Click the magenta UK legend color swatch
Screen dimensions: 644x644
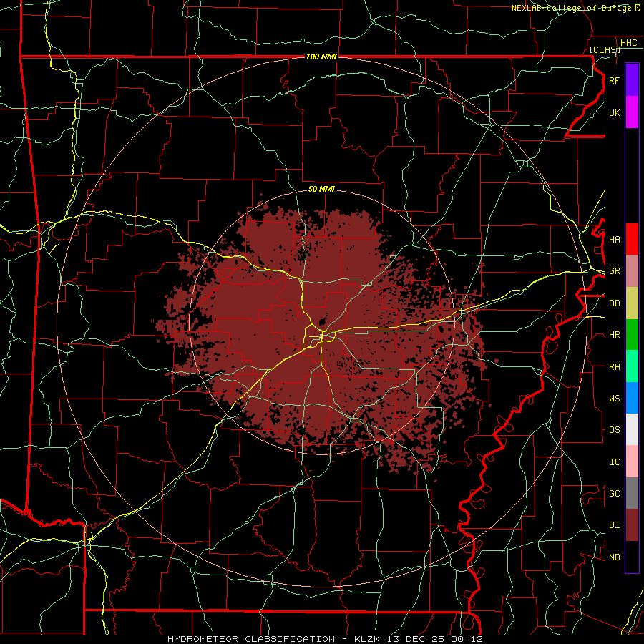(x=632, y=112)
